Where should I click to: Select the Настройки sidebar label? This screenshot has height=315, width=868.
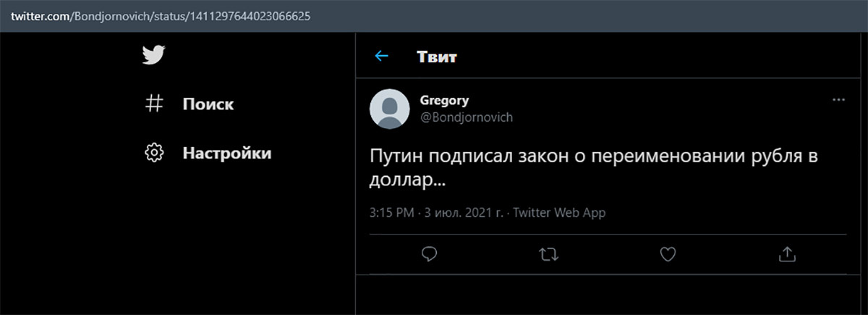227,153
